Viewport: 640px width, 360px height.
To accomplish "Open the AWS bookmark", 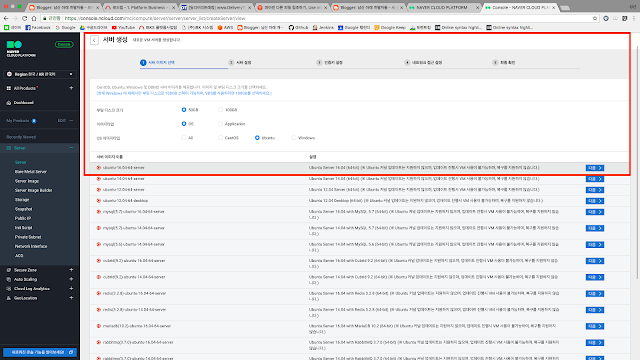I will point(225,28).
